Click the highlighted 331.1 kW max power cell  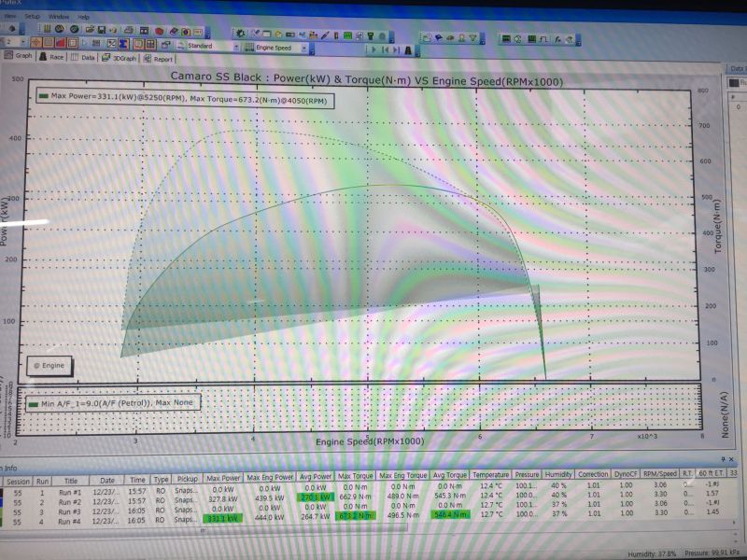(x=222, y=518)
